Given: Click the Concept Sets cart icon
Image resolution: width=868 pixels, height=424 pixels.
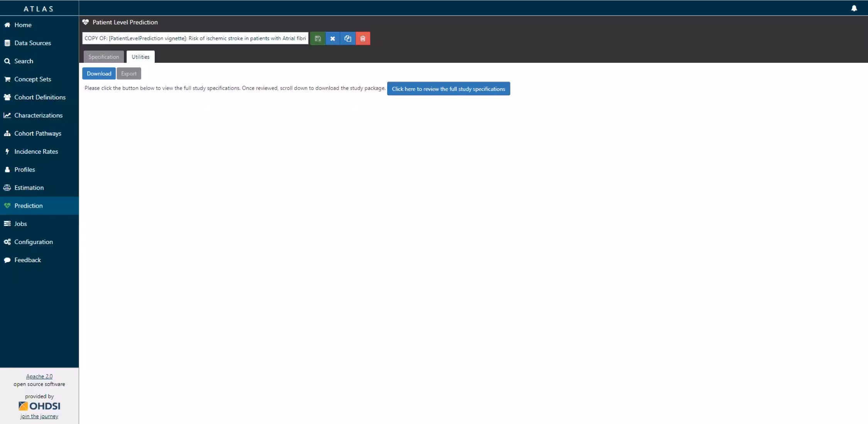Looking at the screenshot, I should coord(7,79).
